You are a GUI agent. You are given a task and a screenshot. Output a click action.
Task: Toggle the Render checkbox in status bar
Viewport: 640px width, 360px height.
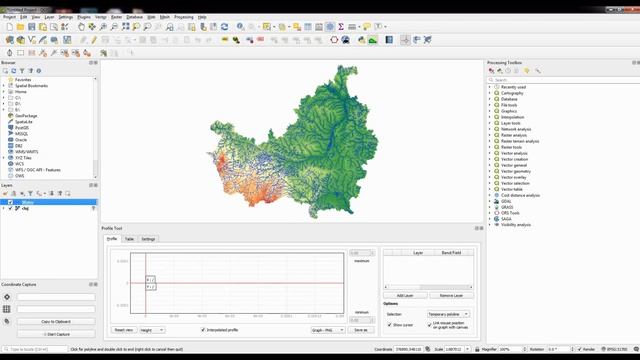pos(580,349)
